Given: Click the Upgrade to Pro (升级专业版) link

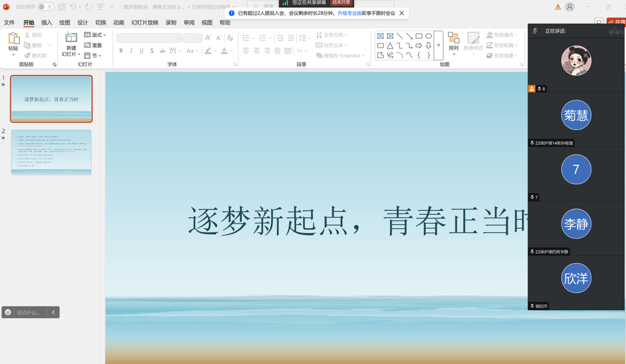Looking at the screenshot, I should coord(349,13).
